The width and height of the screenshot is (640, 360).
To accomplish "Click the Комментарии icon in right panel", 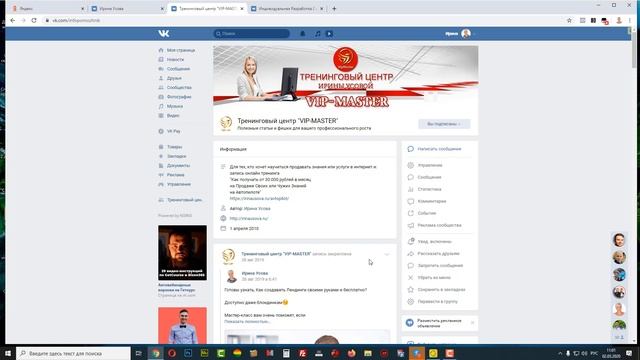I will [x=411, y=201].
